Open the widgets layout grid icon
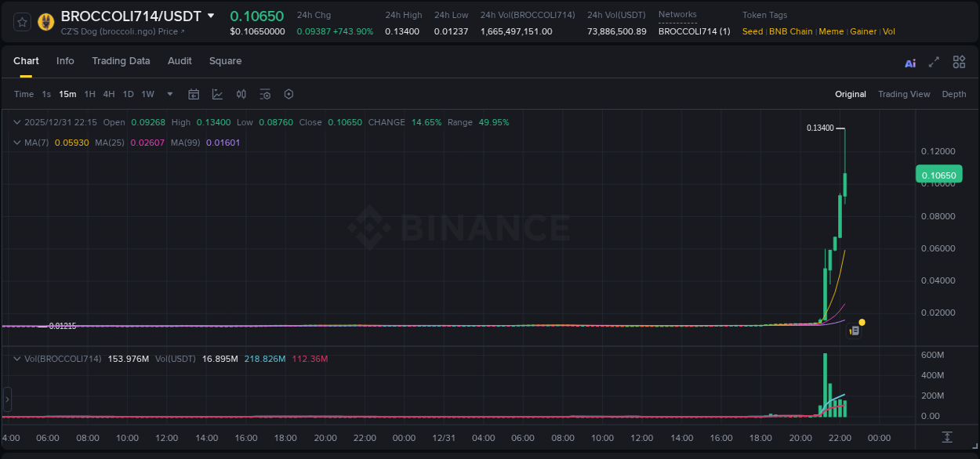Viewport: 980px width, 459px height. 959,62
